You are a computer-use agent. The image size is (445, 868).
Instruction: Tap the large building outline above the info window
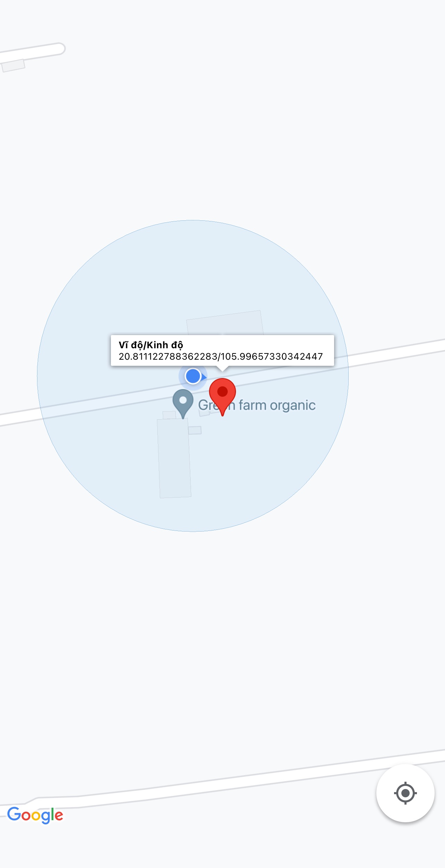click(225, 323)
